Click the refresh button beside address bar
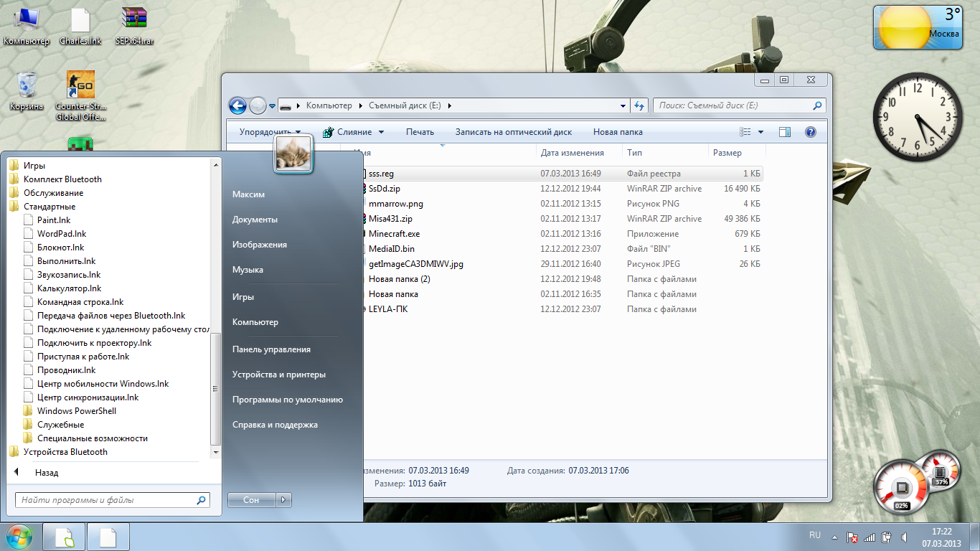 640,105
